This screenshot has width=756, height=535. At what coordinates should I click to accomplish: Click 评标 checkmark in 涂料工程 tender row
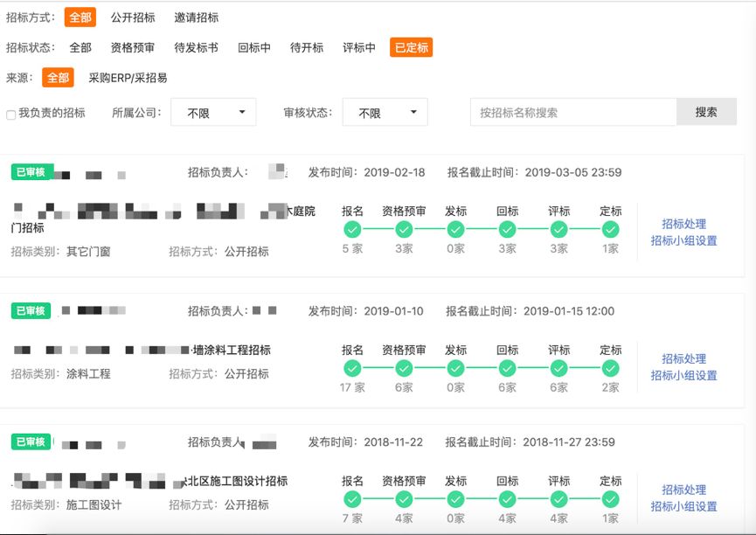pos(558,368)
